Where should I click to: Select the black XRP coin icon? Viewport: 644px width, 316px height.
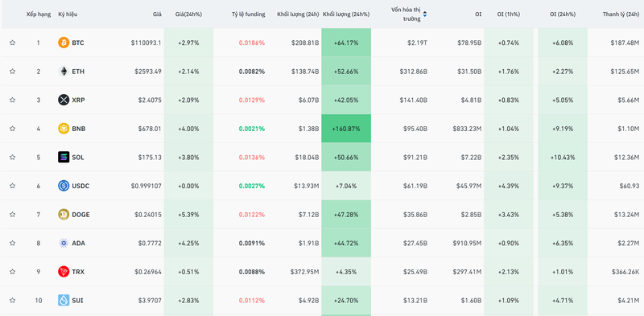(x=64, y=100)
